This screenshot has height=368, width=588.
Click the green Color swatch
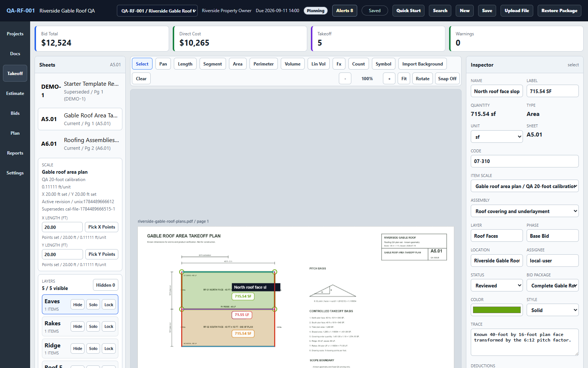(x=496, y=310)
